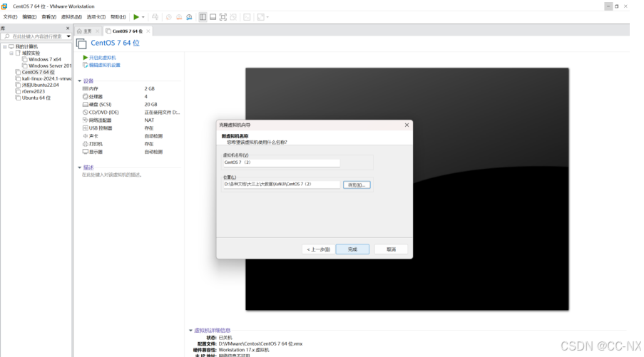This screenshot has height=357, width=644.
Task: Click the Full Screen toolbar icon
Action: [x=223, y=17]
